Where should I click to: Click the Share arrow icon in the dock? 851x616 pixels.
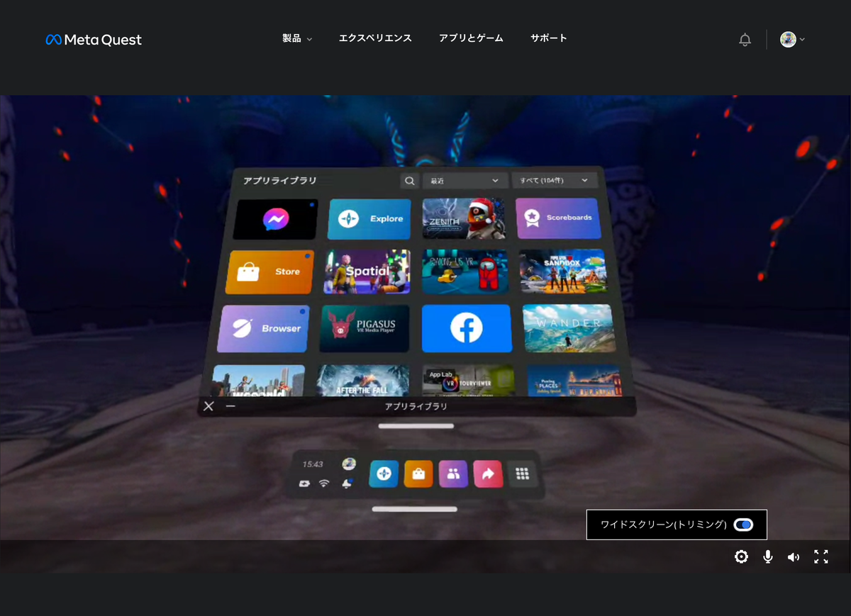click(488, 474)
